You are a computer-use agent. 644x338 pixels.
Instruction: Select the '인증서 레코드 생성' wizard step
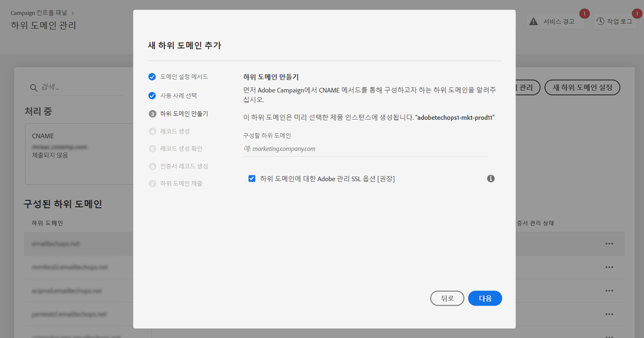click(x=184, y=166)
